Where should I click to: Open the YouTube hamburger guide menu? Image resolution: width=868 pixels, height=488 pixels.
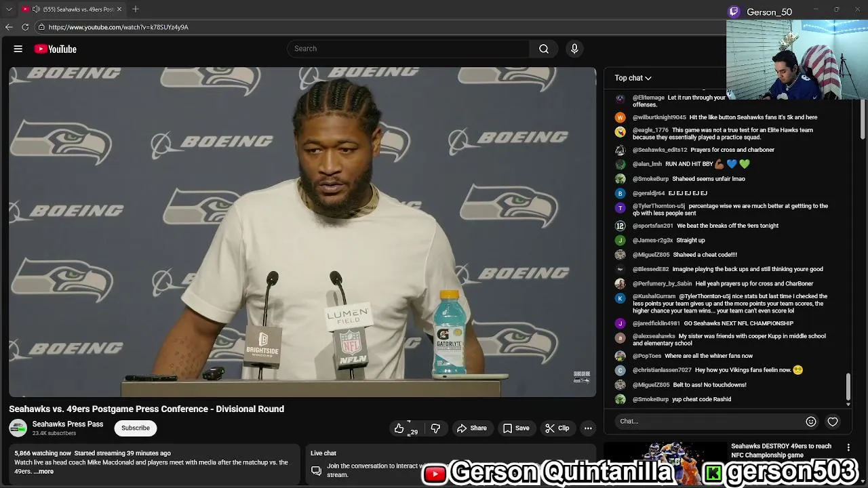point(18,49)
